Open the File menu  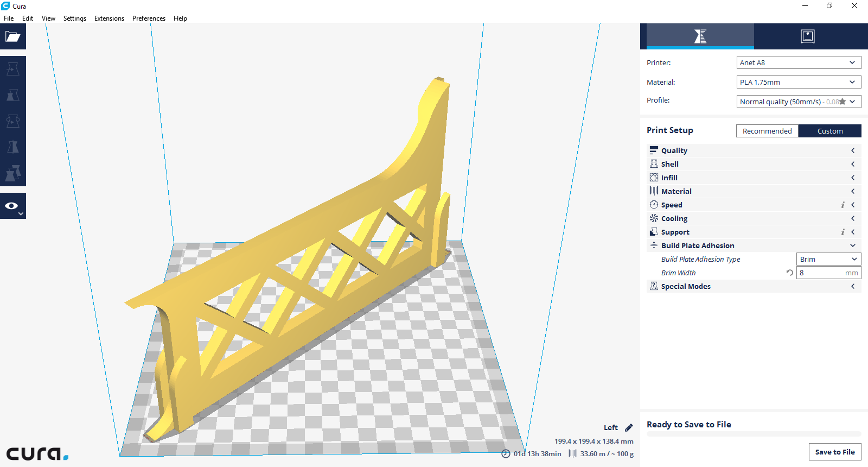(9, 18)
